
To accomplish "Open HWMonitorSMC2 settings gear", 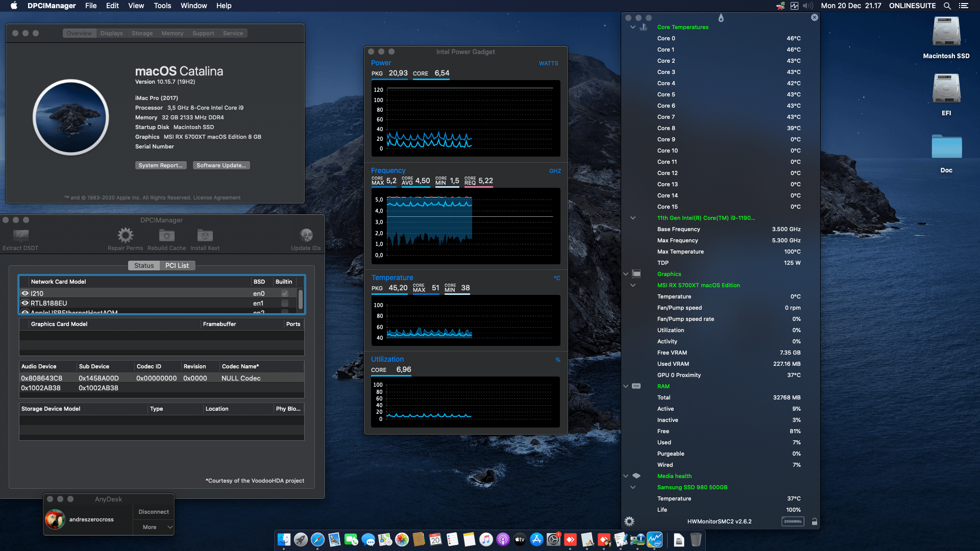I will click(x=629, y=521).
